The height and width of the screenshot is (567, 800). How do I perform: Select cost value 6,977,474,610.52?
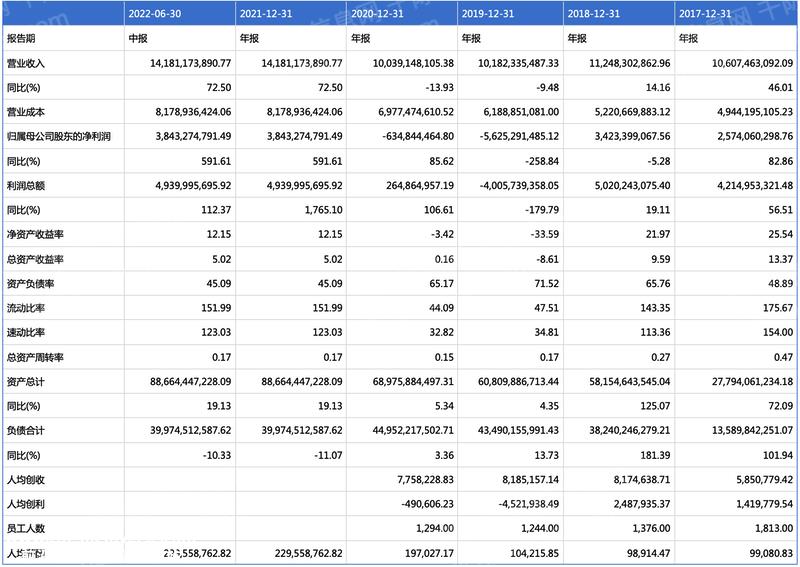pyautogui.click(x=416, y=112)
